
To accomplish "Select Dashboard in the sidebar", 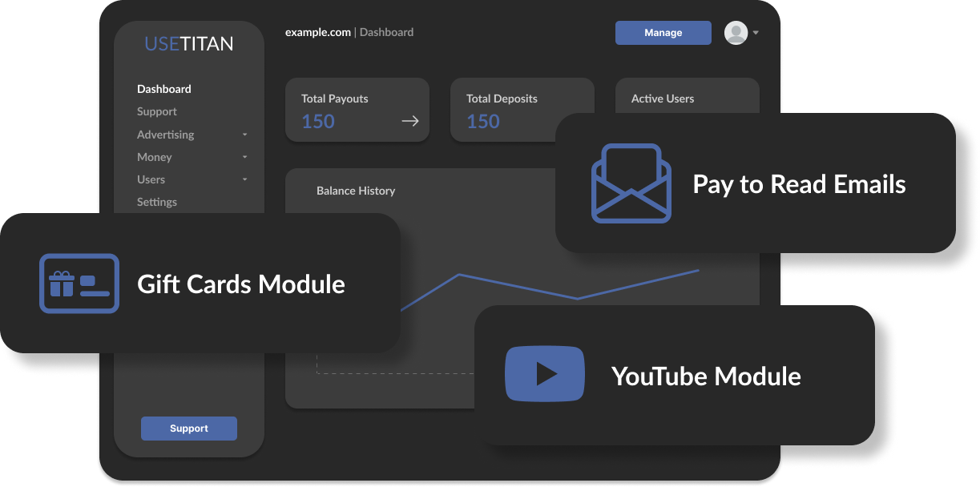I will pos(164,89).
